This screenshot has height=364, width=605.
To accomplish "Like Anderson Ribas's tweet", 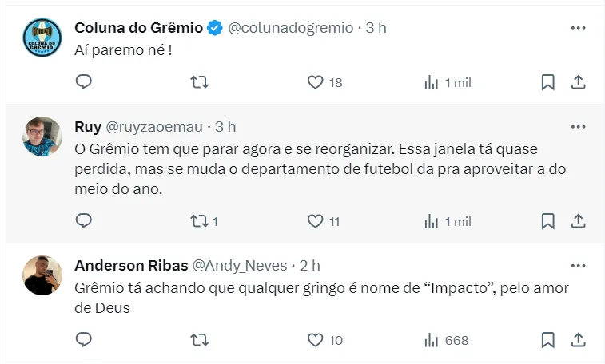I will point(315,340).
